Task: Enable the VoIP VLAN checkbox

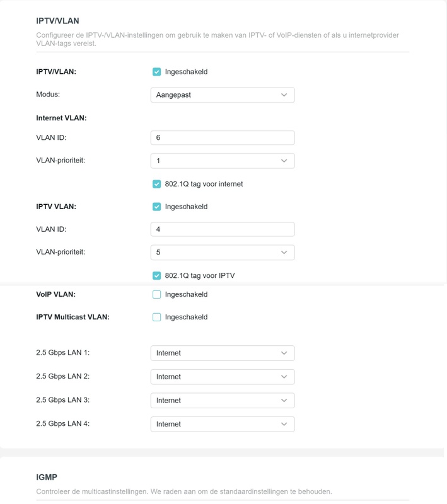Action: coord(157,294)
